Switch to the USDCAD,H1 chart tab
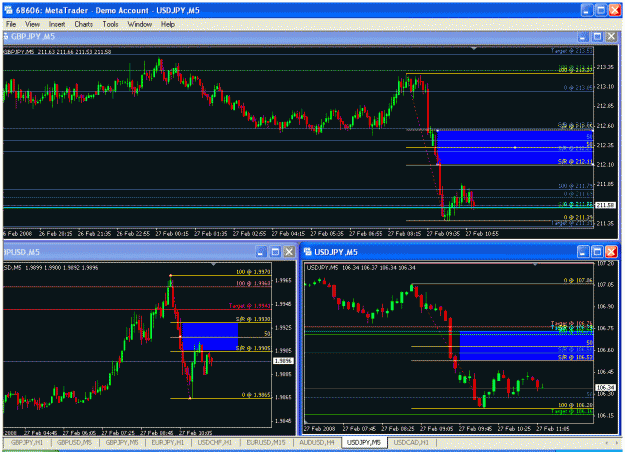The width and height of the screenshot is (625, 452). pyautogui.click(x=411, y=442)
